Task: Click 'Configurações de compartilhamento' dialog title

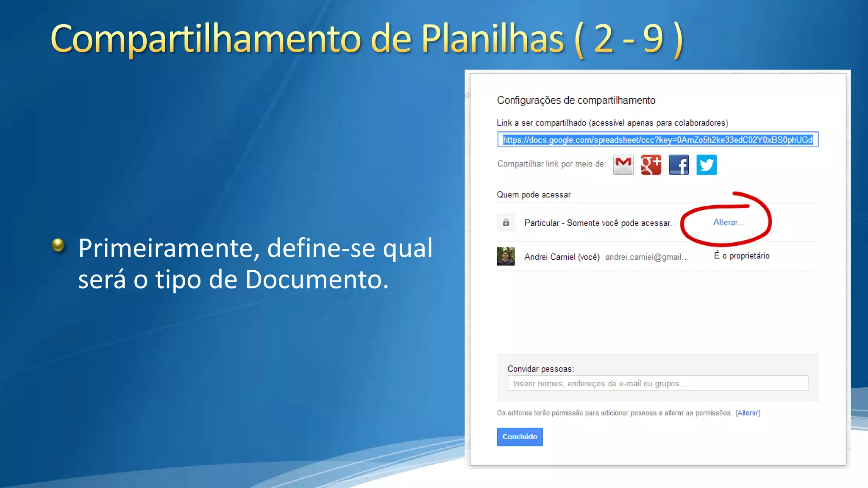Action: tap(576, 100)
